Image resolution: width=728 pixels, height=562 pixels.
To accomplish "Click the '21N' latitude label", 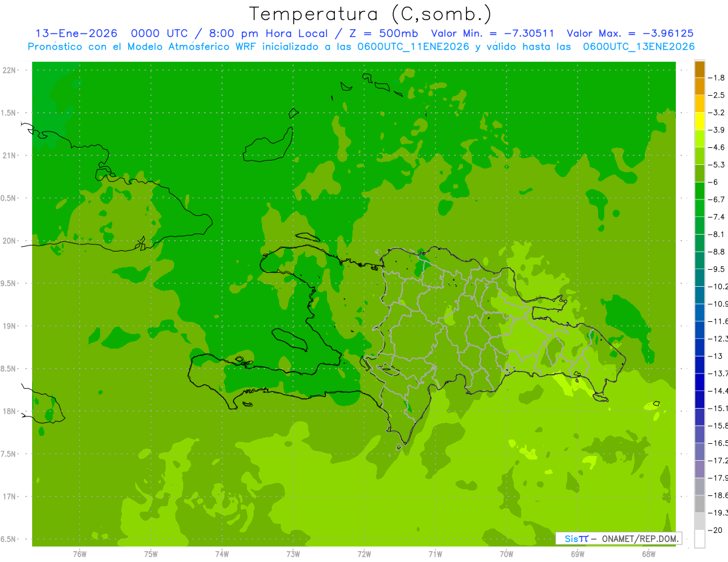I will 10,156.
